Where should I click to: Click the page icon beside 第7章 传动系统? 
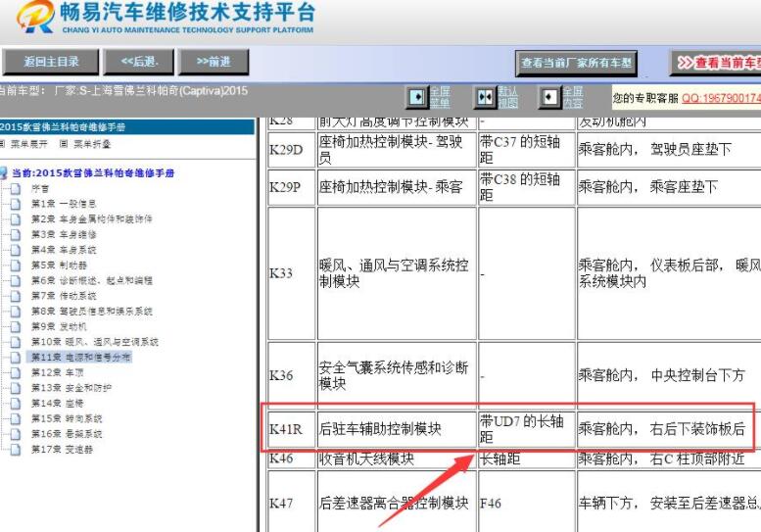pos(16,296)
